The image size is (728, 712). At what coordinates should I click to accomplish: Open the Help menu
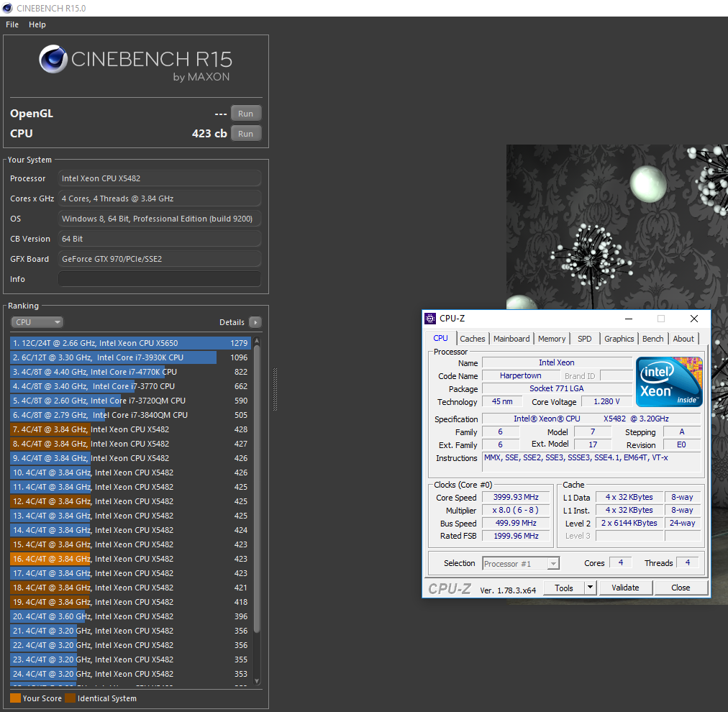point(37,24)
